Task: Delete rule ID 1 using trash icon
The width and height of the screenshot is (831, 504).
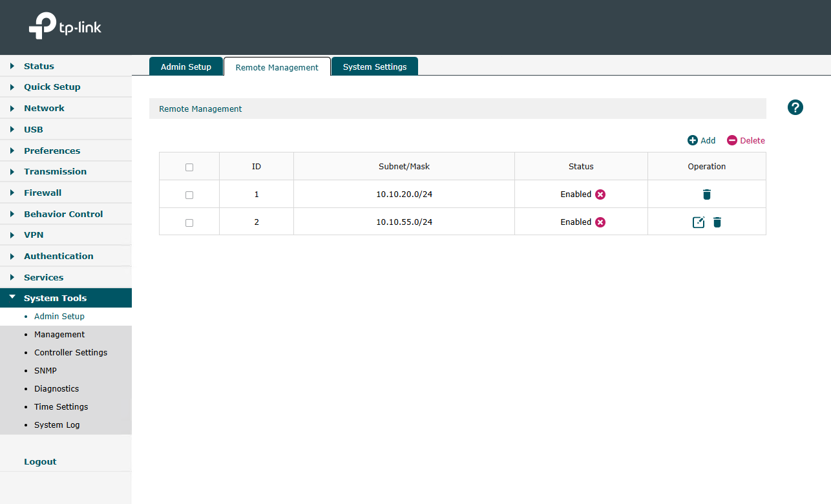Action: click(707, 194)
